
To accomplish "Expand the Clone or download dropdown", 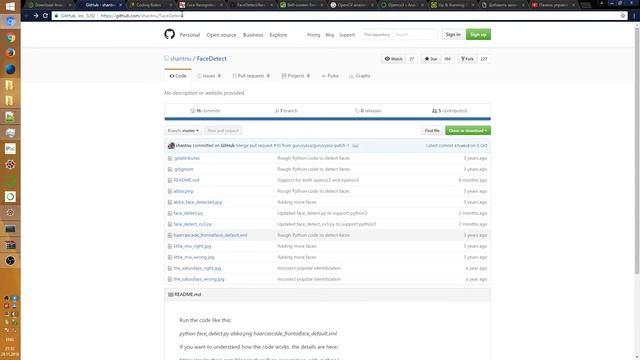I will tap(468, 131).
